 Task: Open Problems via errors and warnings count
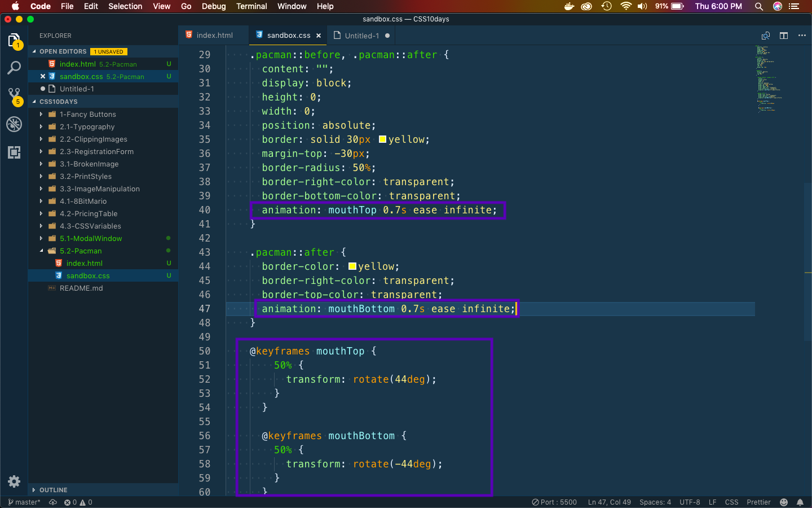coord(78,502)
